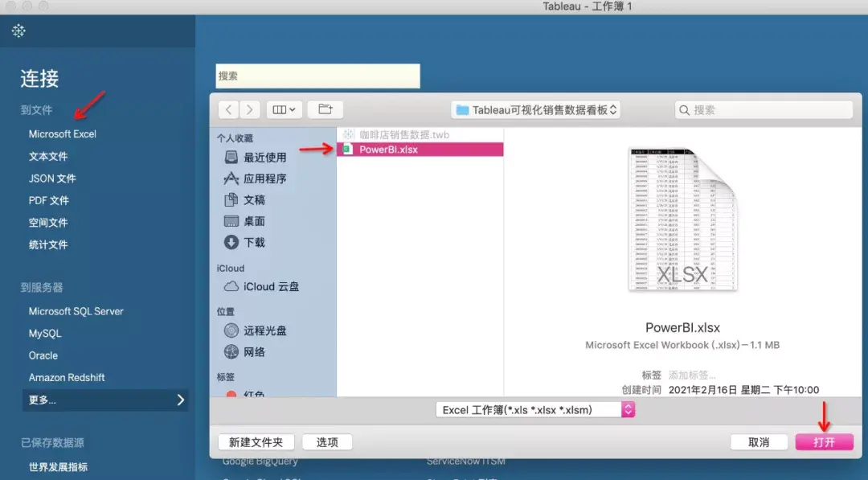The height and width of the screenshot is (480, 868).
Task: Connect to Oracle server
Action: tap(43, 355)
